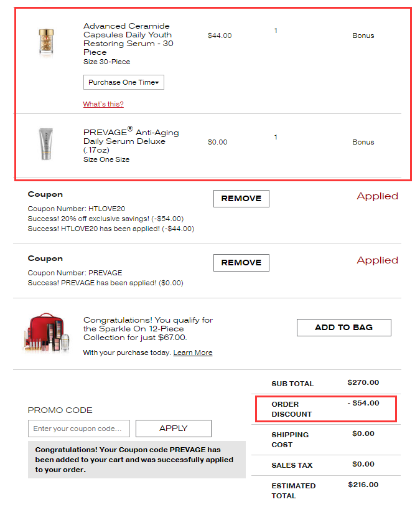Remove the PREVAGE coupon
Viewport: 420px width, 507px height.
(241, 263)
